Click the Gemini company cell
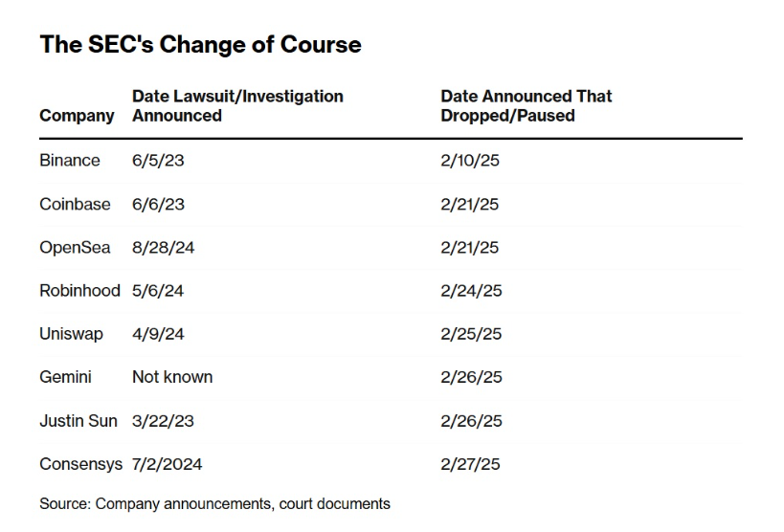Image resolution: width=784 pixels, height=532 pixels. coord(66,377)
